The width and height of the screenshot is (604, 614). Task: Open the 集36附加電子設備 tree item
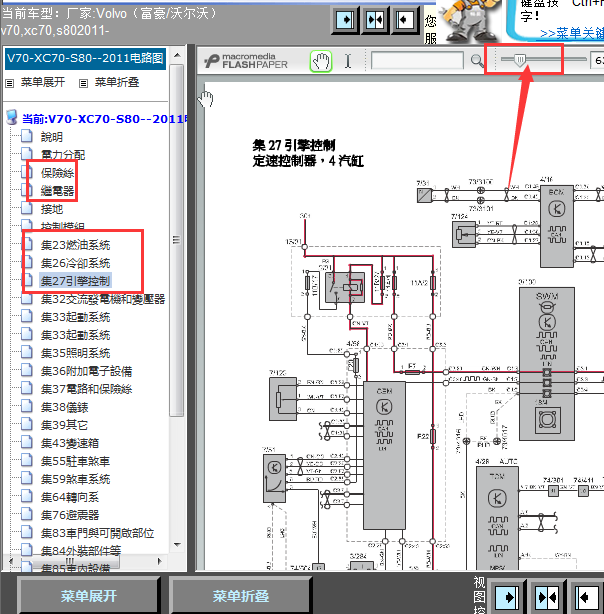tap(87, 371)
